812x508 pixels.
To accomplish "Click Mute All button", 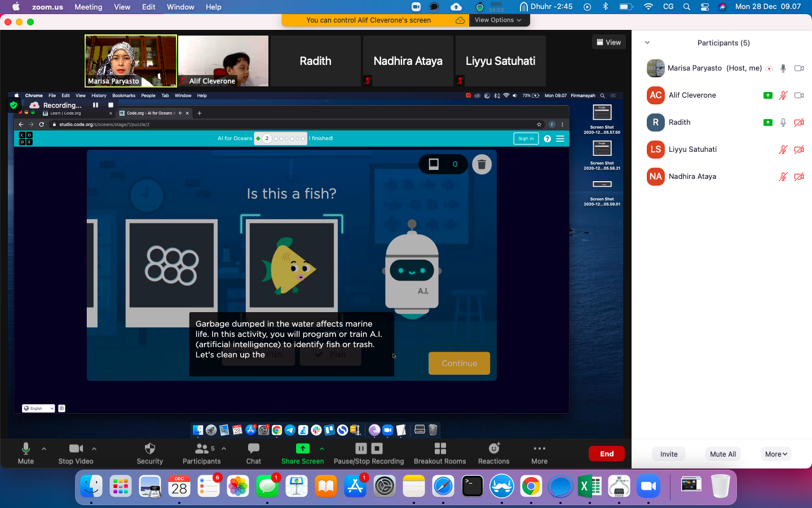I will (723, 454).
